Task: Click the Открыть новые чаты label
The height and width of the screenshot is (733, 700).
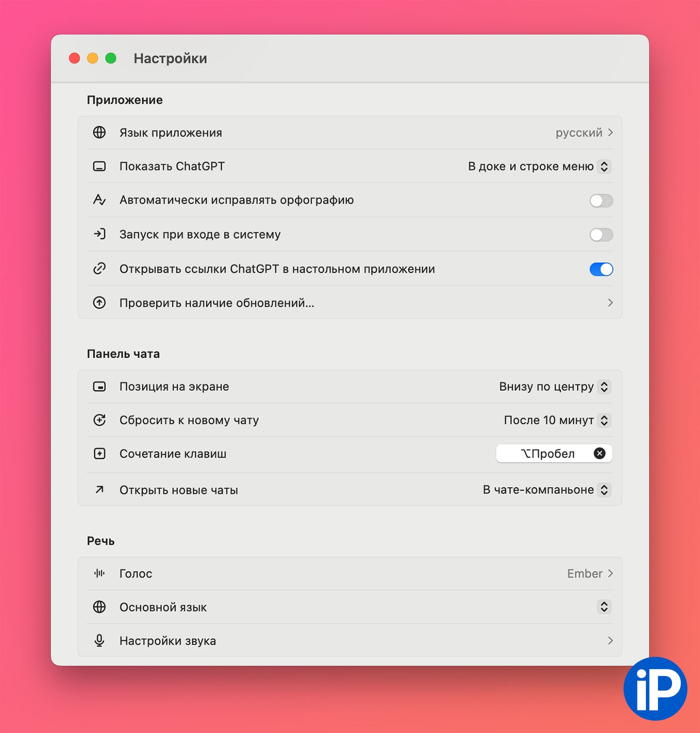Action: coord(179,490)
